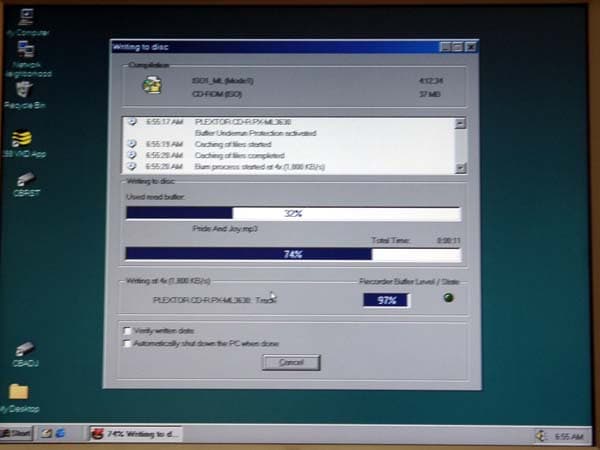Viewport: 600px width, 450px height.
Task: Click the Writing to disc title bar
Action: click(x=275, y=47)
